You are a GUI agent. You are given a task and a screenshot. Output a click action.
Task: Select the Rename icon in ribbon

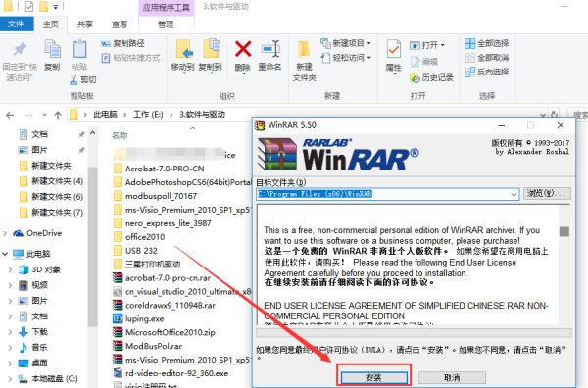(270, 49)
